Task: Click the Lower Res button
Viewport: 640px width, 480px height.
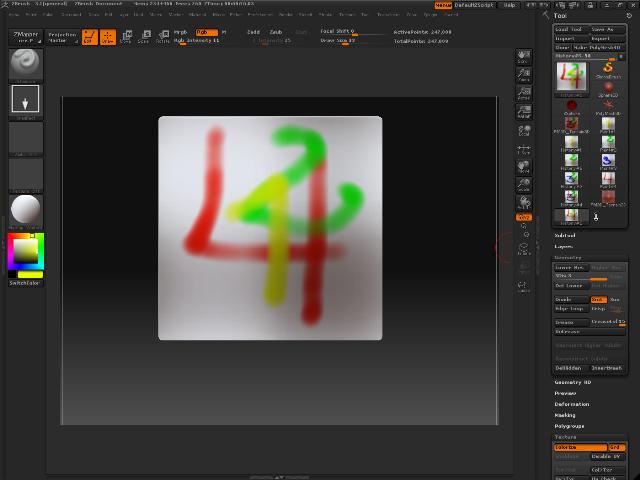Action: [x=571, y=268]
